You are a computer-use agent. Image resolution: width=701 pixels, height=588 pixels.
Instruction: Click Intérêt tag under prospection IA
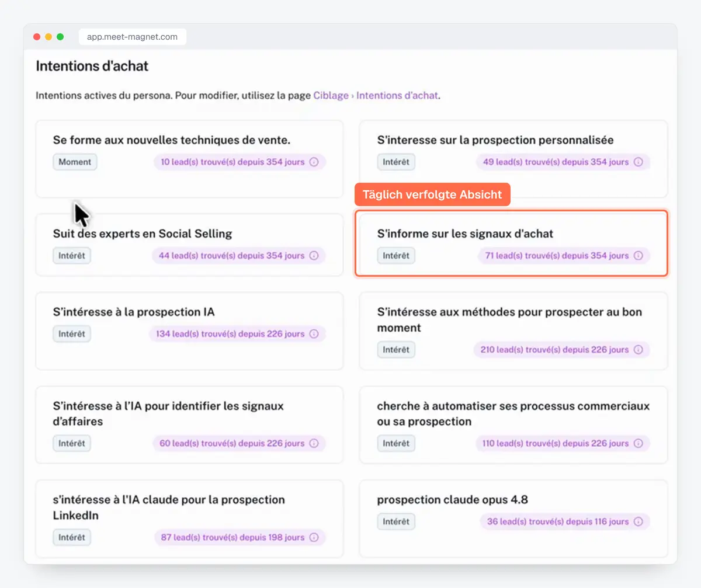pyautogui.click(x=72, y=334)
